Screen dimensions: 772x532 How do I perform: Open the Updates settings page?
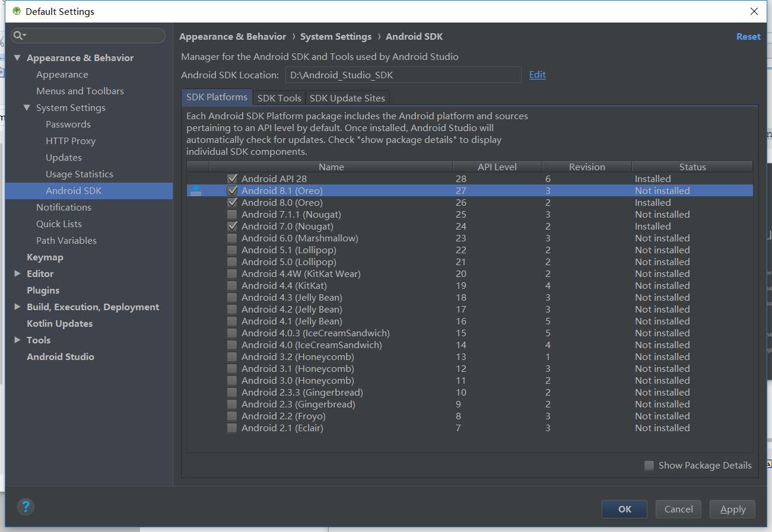point(64,157)
